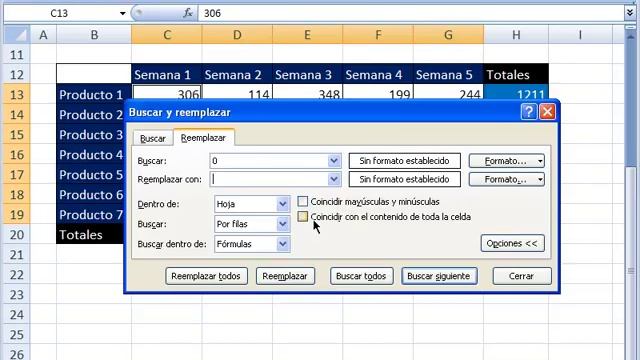
Task: Open the Reemplazar con history dropdown
Action: point(334,179)
